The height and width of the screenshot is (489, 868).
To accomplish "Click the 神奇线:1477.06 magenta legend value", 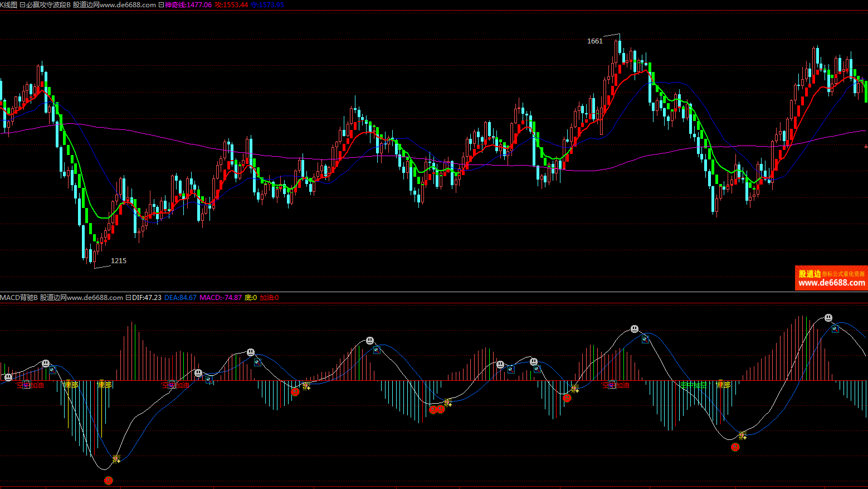I will pos(188,5).
